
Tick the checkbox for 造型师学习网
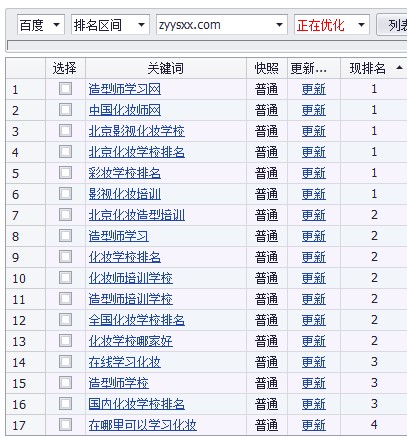(x=65, y=89)
